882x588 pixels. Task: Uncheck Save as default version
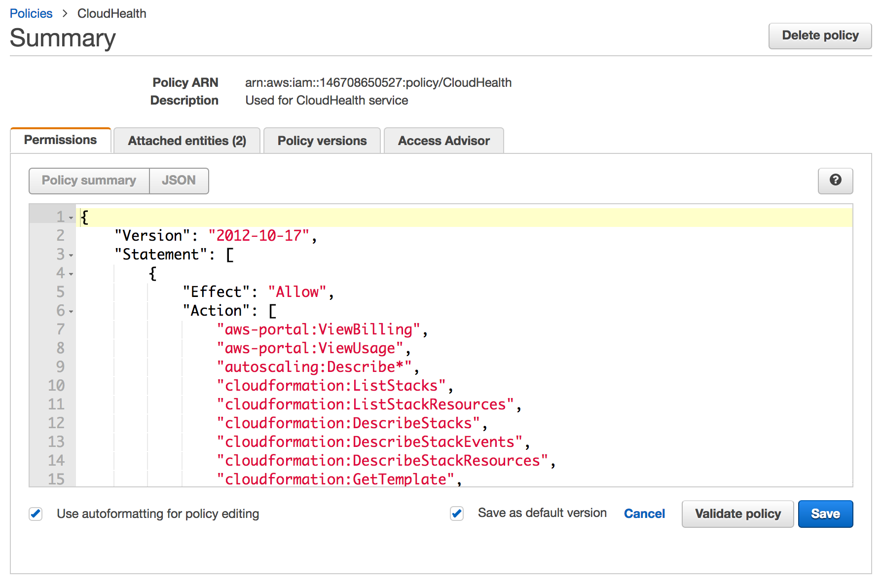tap(457, 514)
